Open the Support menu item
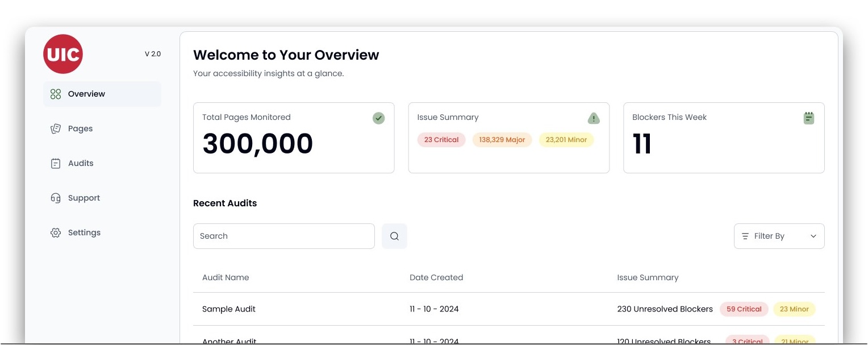Screen dimensions: 868x345 (x=102, y=198)
